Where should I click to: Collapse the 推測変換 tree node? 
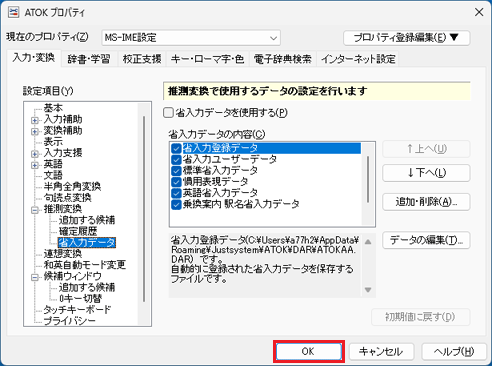[35, 210]
